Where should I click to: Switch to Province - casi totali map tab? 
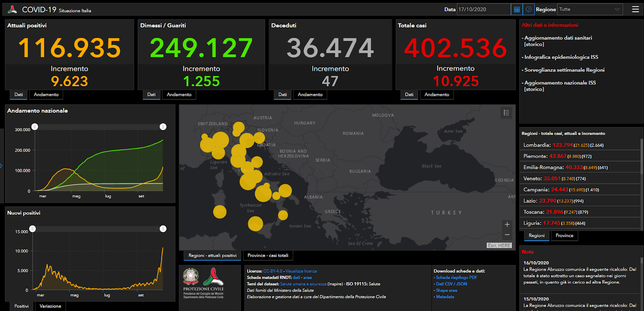click(268, 255)
